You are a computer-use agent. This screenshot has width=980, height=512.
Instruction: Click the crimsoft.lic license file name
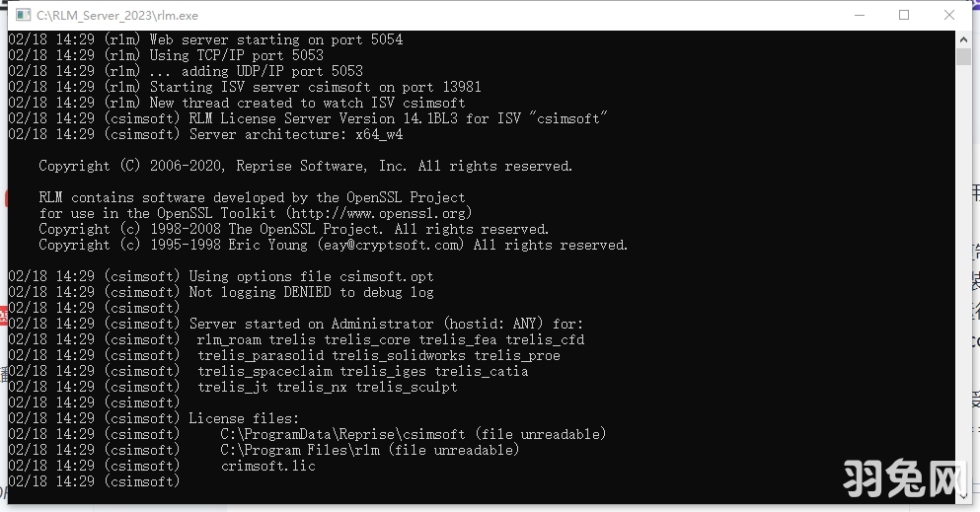(267, 466)
